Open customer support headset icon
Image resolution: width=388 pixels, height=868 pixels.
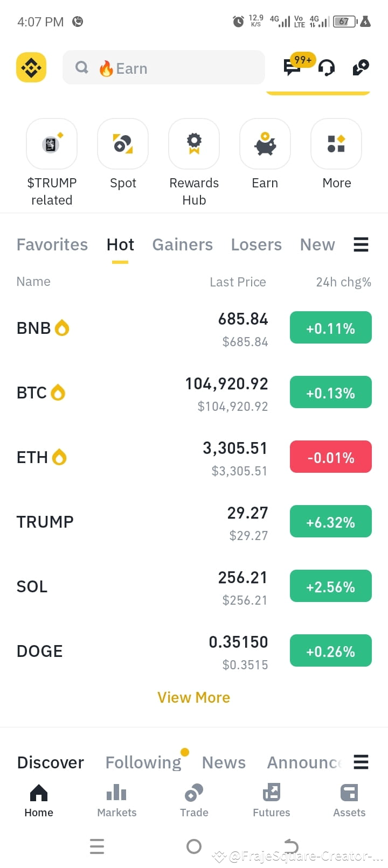click(327, 68)
